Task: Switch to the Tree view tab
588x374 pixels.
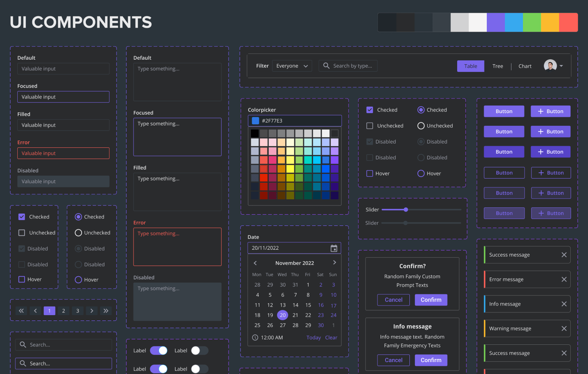Action: (x=498, y=66)
